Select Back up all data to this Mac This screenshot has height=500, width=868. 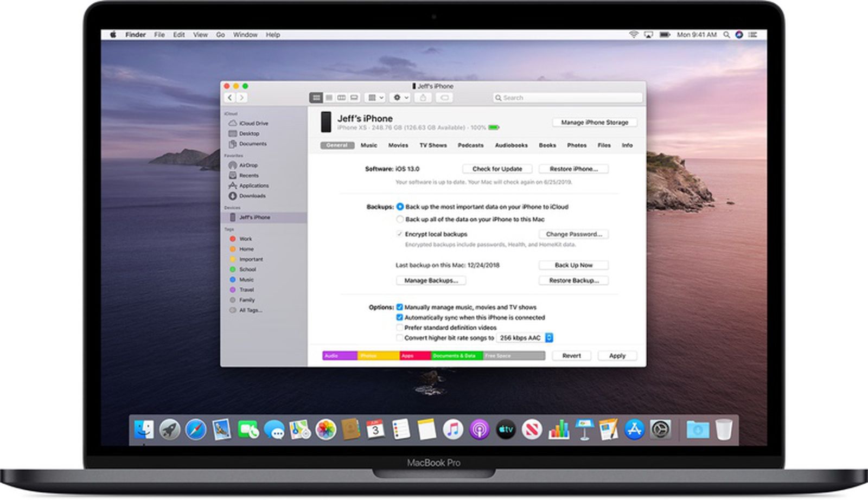coord(400,219)
